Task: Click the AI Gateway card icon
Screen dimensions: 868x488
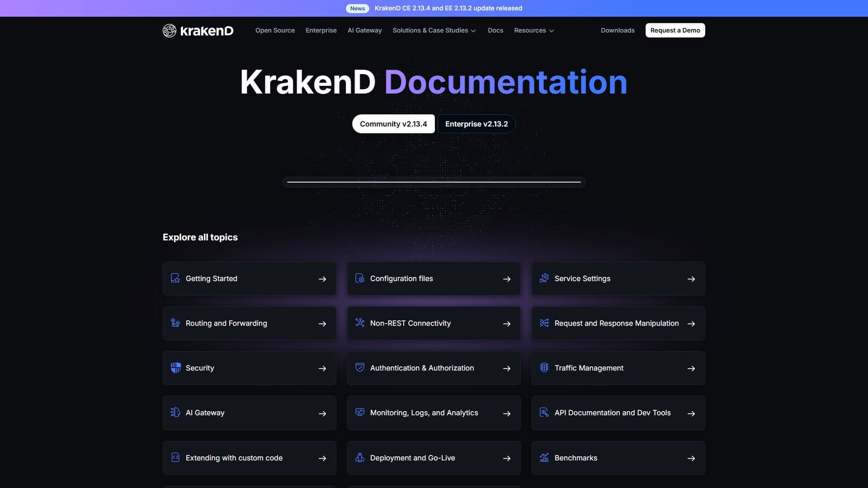Action: (175, 413)
